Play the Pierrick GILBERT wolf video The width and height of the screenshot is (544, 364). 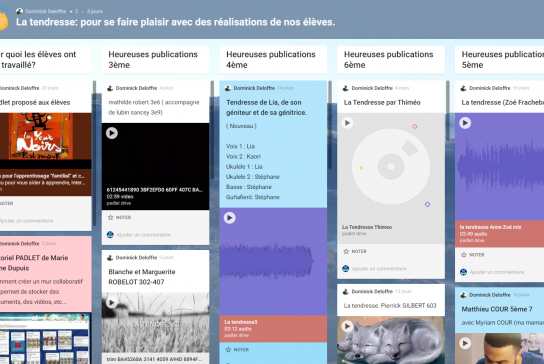pos(347,326)
